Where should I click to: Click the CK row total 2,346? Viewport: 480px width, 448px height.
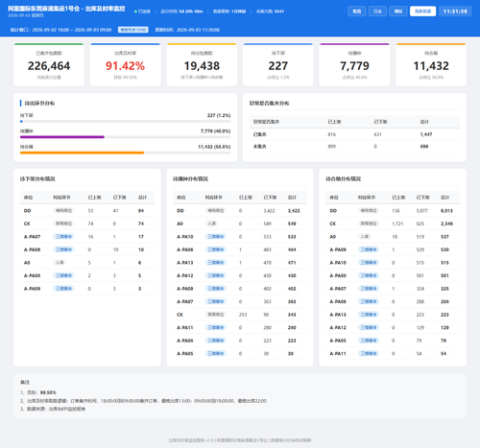coord(446,224)
